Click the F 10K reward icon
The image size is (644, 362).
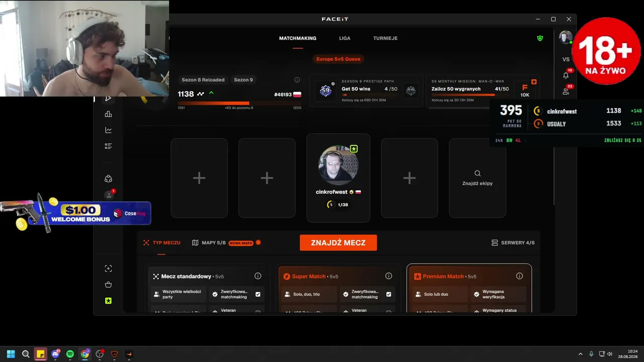pyautogui.click(x=525, y=90)
